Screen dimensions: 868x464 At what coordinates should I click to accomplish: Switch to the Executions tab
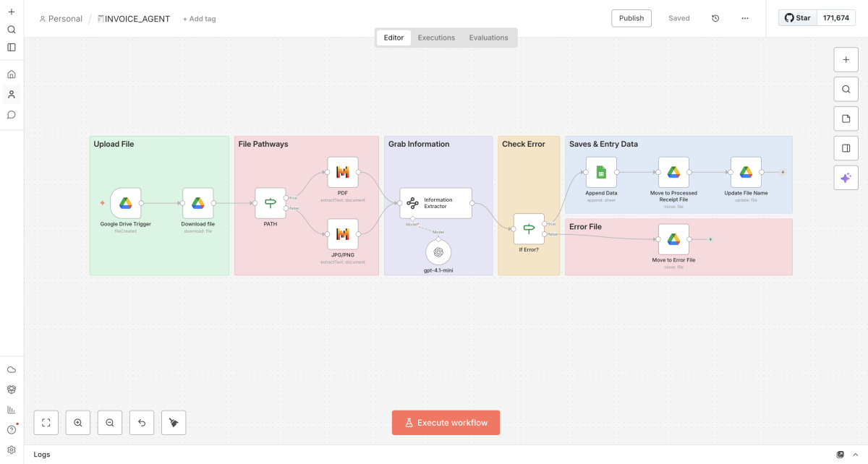(436, 38)
